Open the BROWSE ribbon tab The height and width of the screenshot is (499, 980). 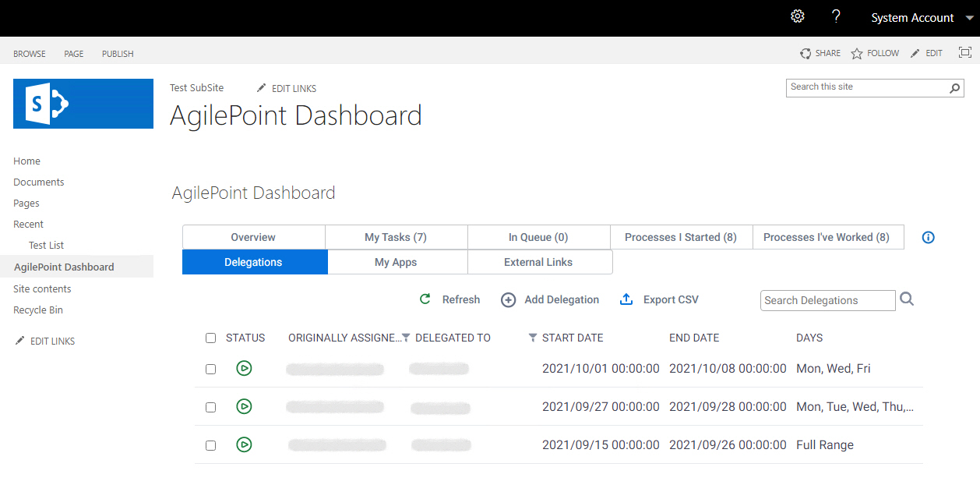[30, 54]
